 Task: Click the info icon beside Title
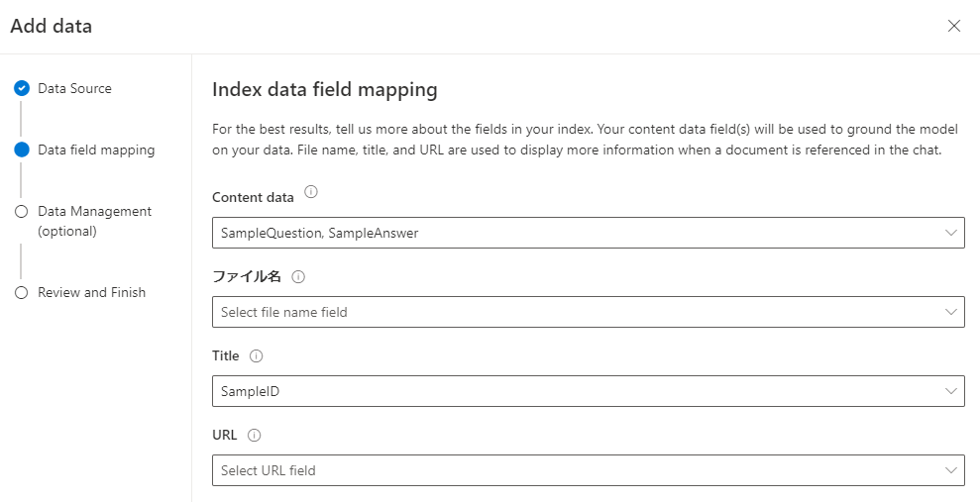pos(256,355)
